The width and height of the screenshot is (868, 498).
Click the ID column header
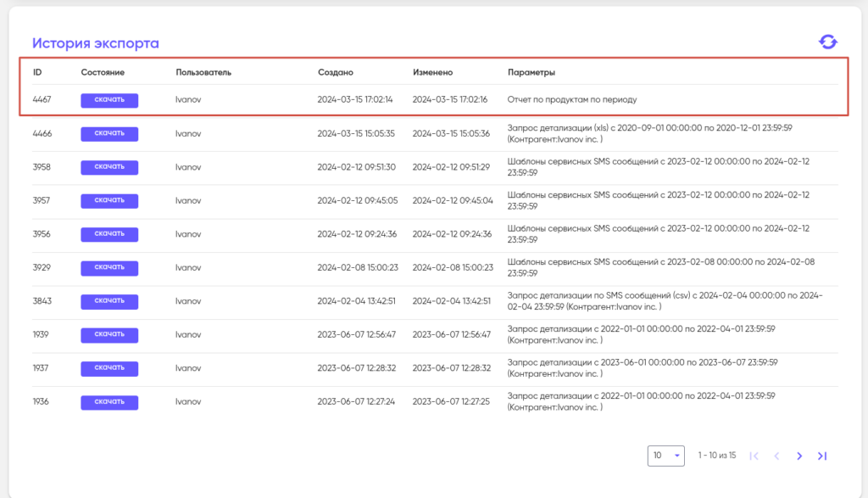tap(37, 72)
